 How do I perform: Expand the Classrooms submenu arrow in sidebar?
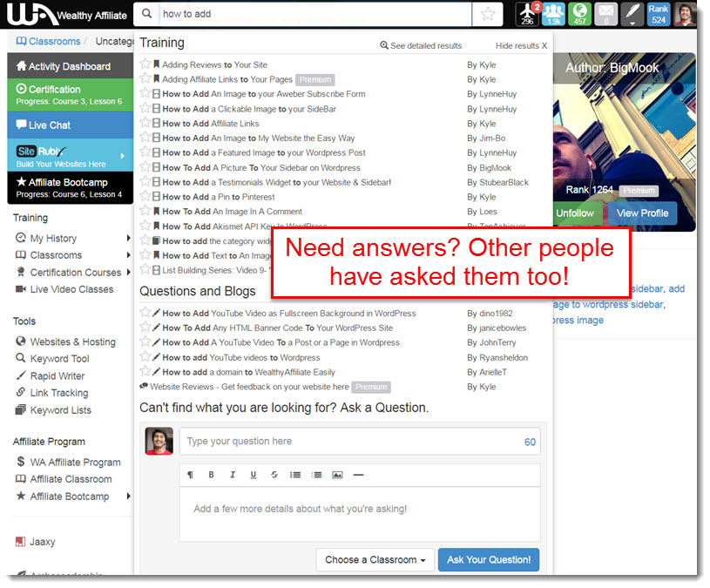128,255
